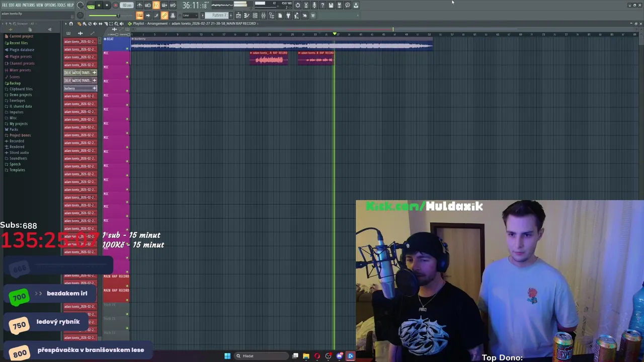Toggle wait for input to start playing
This screenshot has height=362, width=644.
(x=147, y=6)
